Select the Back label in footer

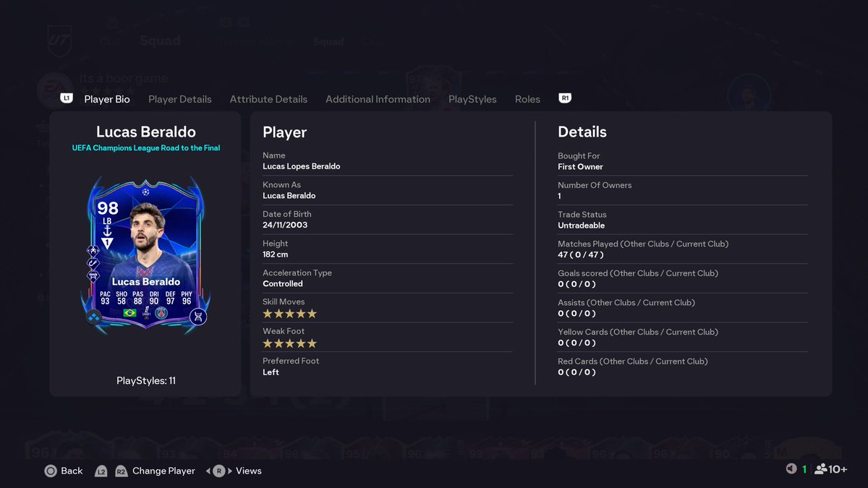[72, 471]
